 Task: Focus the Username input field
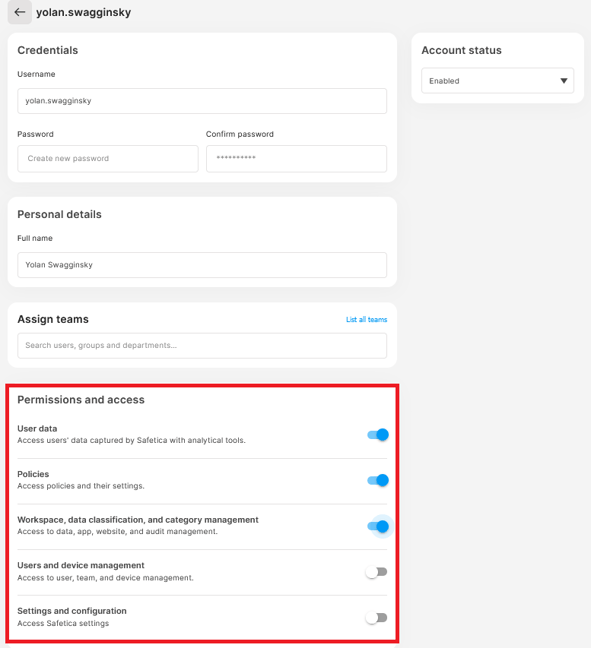pos(202,101)
